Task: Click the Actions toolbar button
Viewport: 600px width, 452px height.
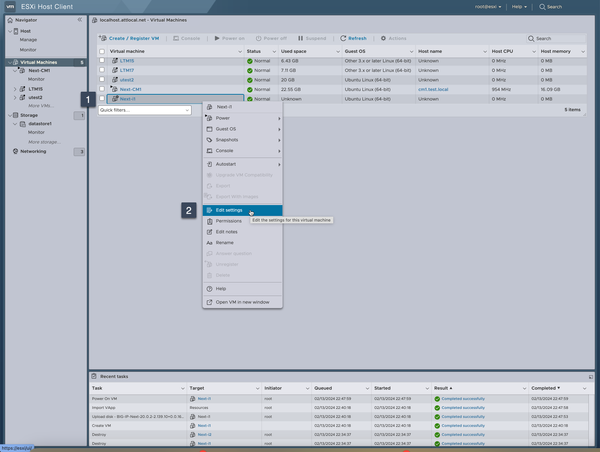Action: [x=393, y=38]
